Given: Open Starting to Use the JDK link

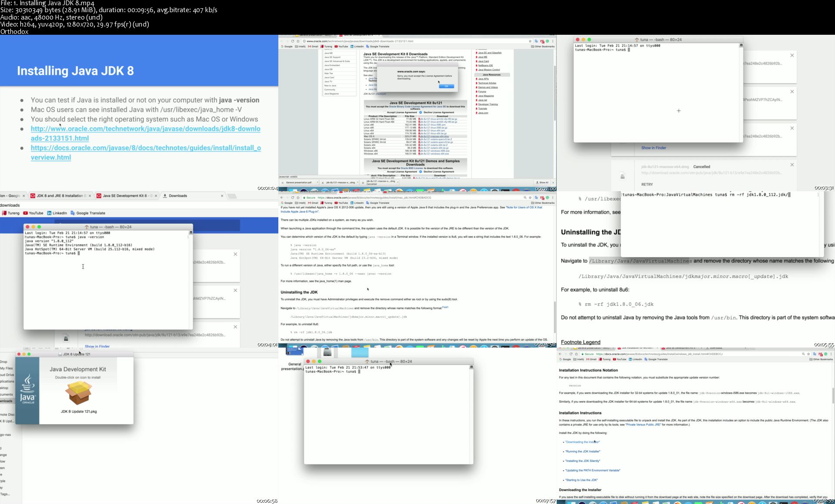Looking at the screenshot, I should [x=581, y=480].
